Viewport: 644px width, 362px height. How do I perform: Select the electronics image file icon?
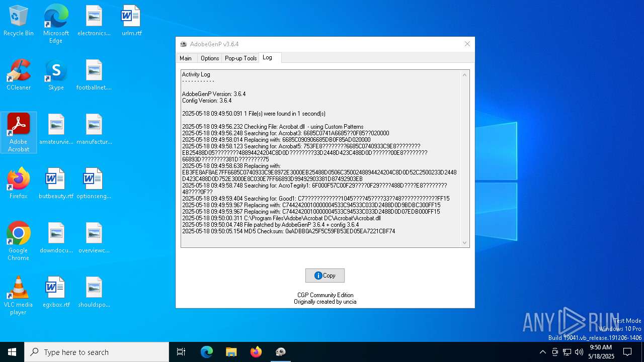(x=94, y=21)
